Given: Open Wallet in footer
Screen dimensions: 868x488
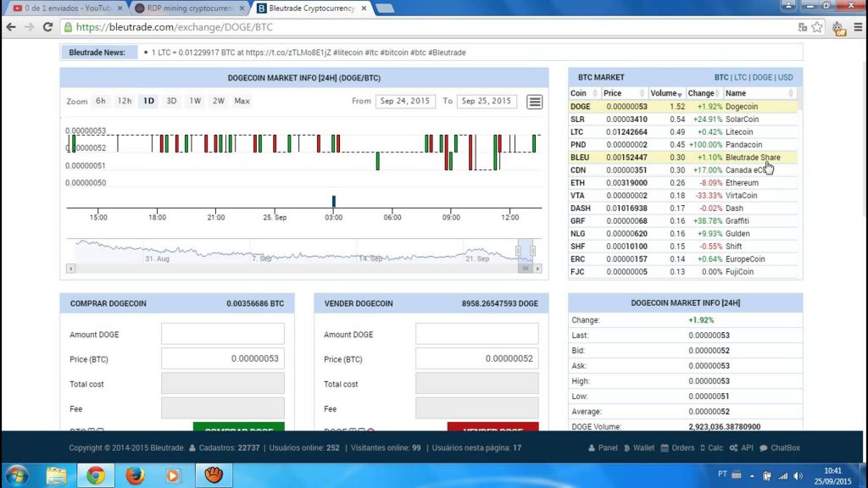Looking at the screenshot, I should (x=639, y=447).
